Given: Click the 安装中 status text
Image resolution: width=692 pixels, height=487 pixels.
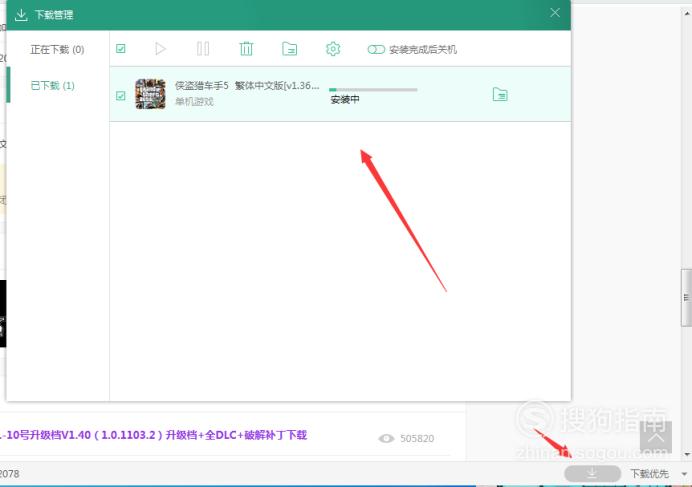Looking at the screenshot, I should click(345, 100).
